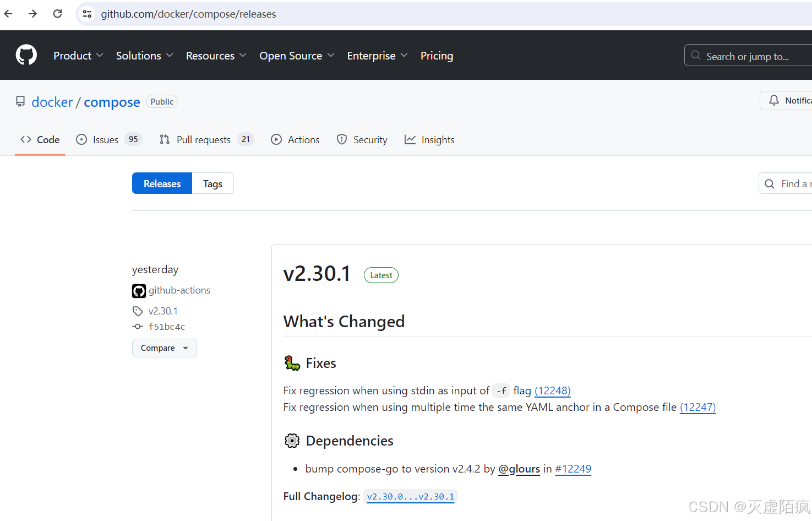Image resolution: width=812 pixels, height=521 pixels.
Task: Click the yesterday release date text
Action: pyautogui.click(x=155, y=269)
